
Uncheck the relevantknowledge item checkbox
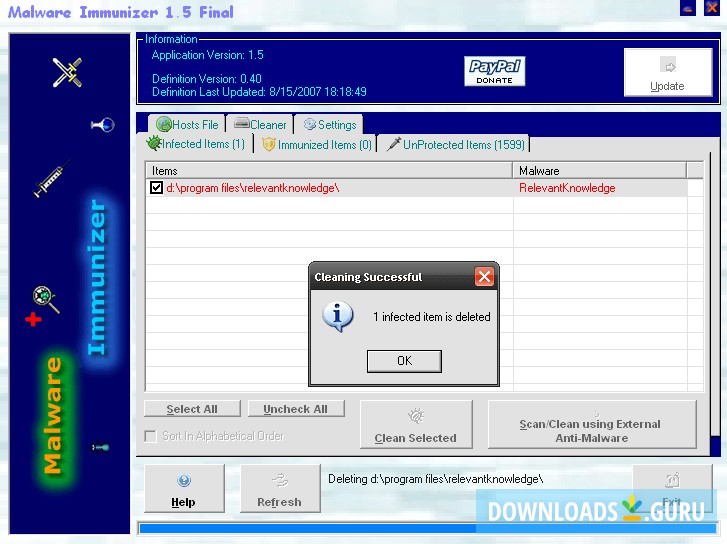tap(156, 188)
